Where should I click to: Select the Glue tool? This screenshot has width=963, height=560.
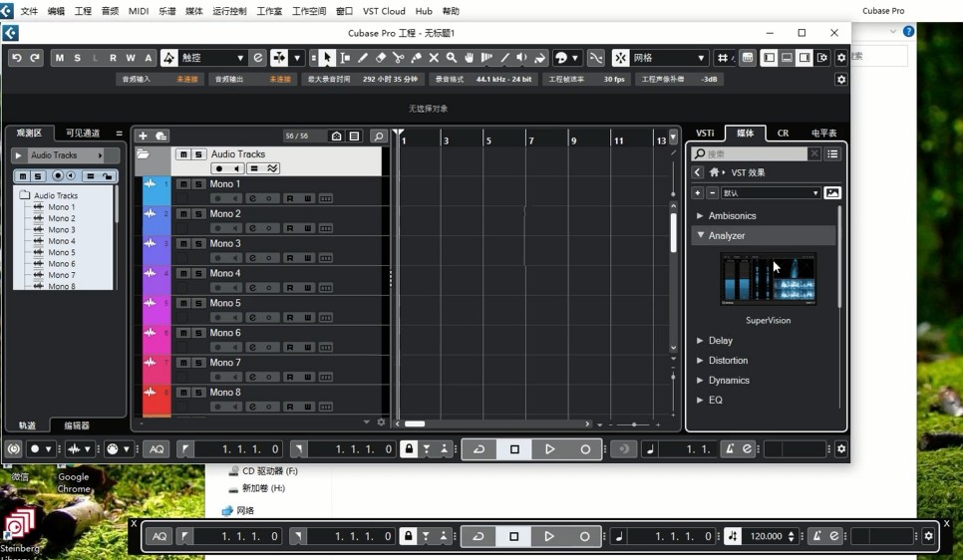(x=417, y=58)
